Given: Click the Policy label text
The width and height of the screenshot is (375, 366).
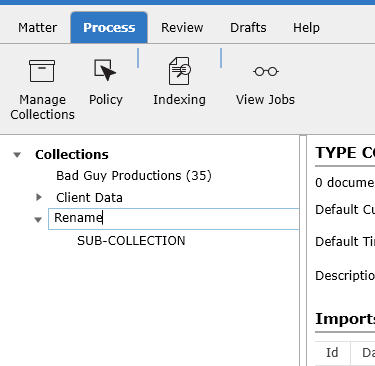Looking at the screenshot, I should [106, 100].
